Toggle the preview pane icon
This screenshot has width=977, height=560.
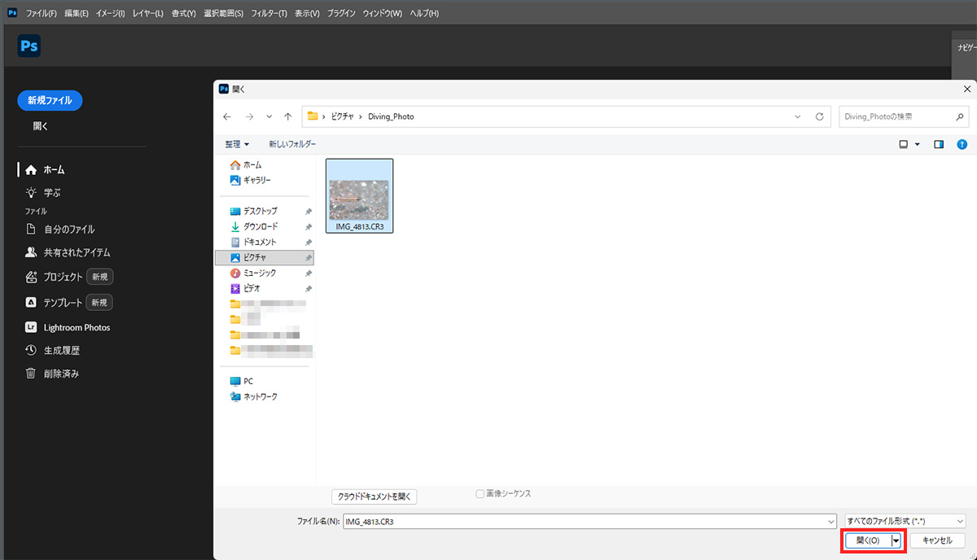(x=939, y=144)
